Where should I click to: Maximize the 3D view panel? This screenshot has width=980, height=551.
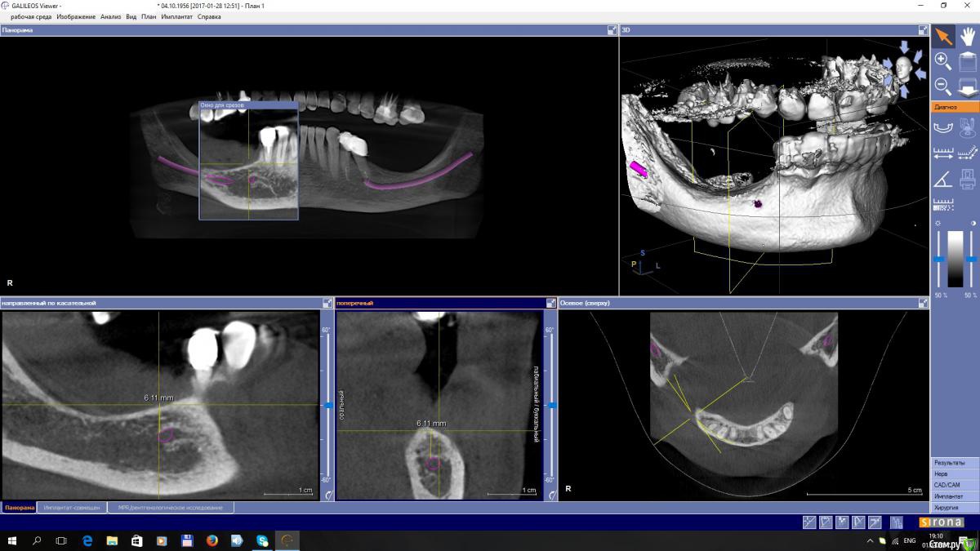[923, 30]
